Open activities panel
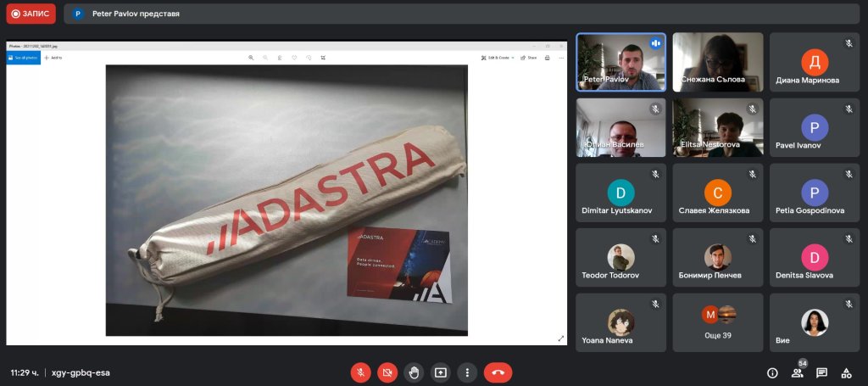 846,372
